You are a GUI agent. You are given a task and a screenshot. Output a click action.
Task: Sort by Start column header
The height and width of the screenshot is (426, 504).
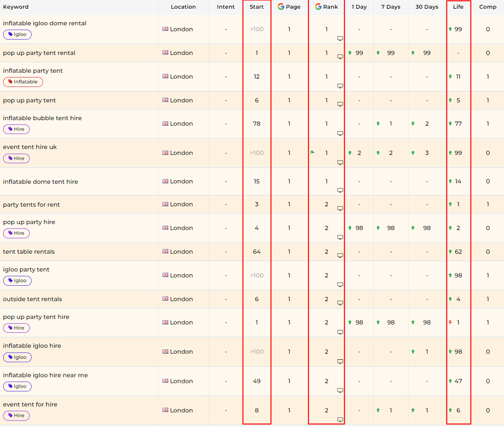pyautogui.click(x=256, y=7)
